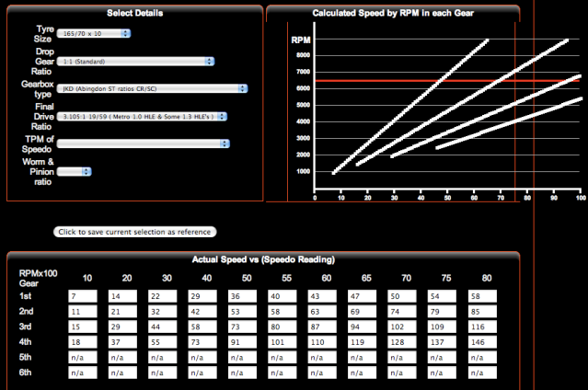Open the empty TPM of Speedo dropdown

pos(143,143)
